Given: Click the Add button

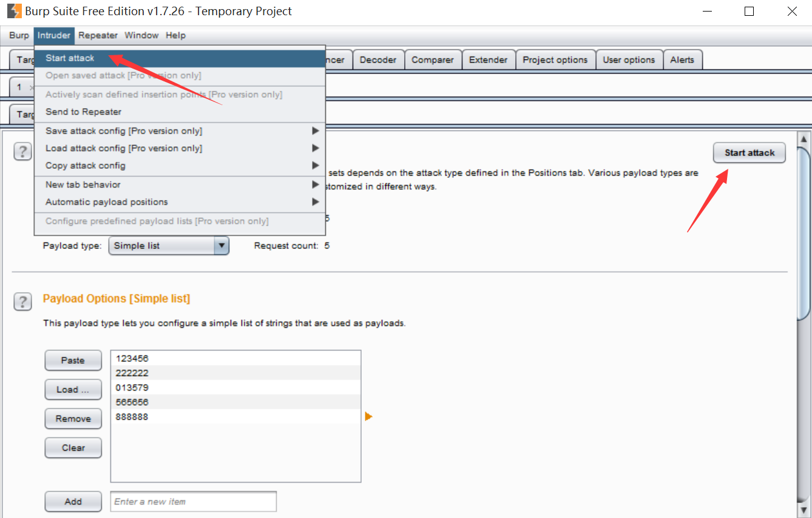Looking at the screenshot, I should [73, 502].
